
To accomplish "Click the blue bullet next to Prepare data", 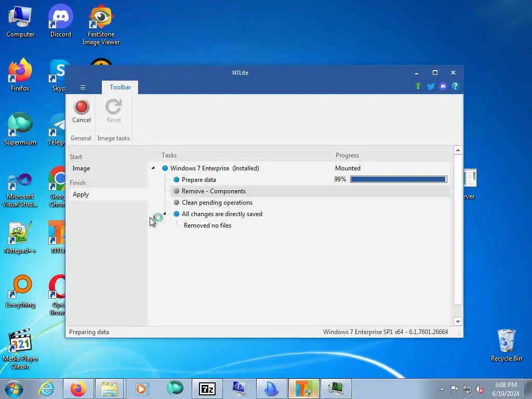I will [x=177, y=179].
